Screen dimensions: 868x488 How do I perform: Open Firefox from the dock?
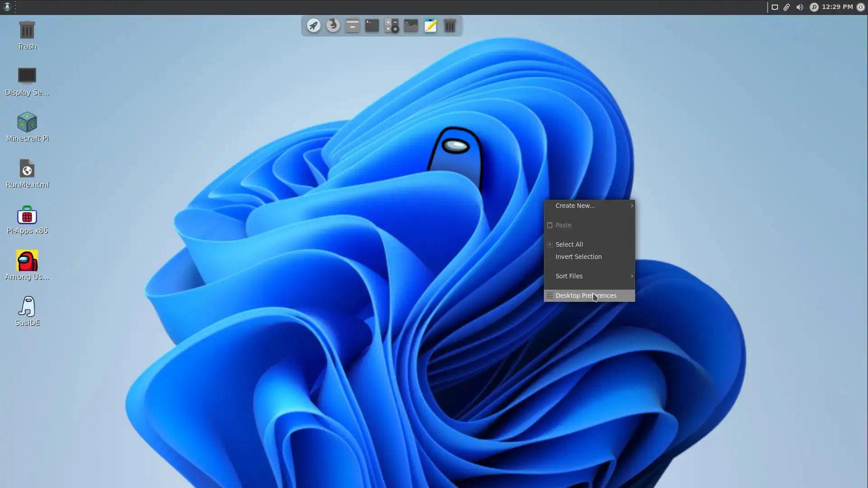pos(333,25)
